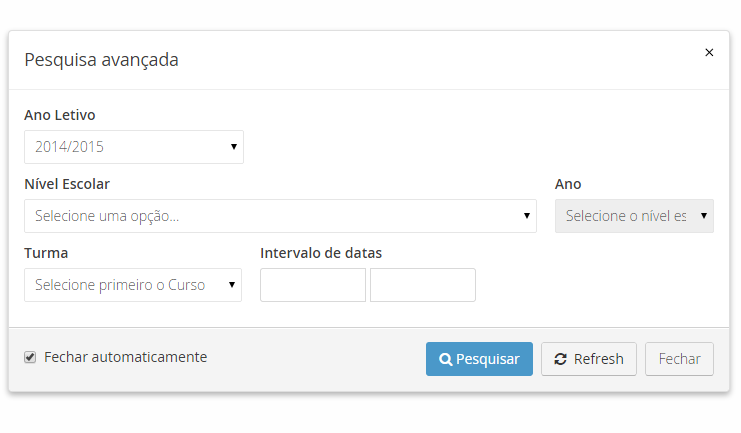Click the Ano dropdown arrow
Screen dimensions: 741x433
coord(704,216)
